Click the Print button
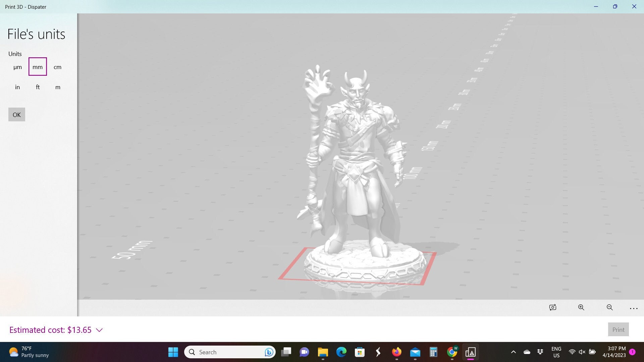This screenshot has width=644, height=362. click(618, 329)
